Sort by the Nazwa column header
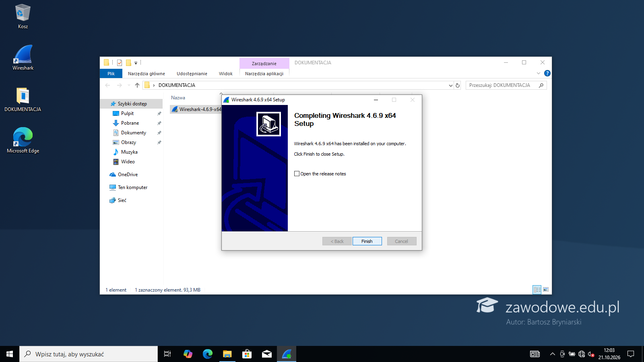644x362 pixels. click(x=178, y=98)
